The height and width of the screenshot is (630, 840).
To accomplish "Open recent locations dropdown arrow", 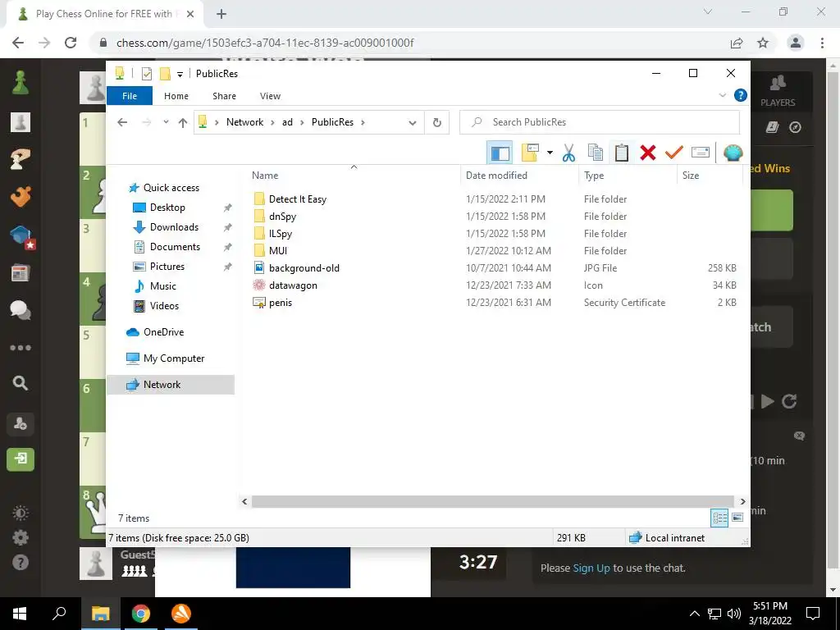I will tap(166, 122).
